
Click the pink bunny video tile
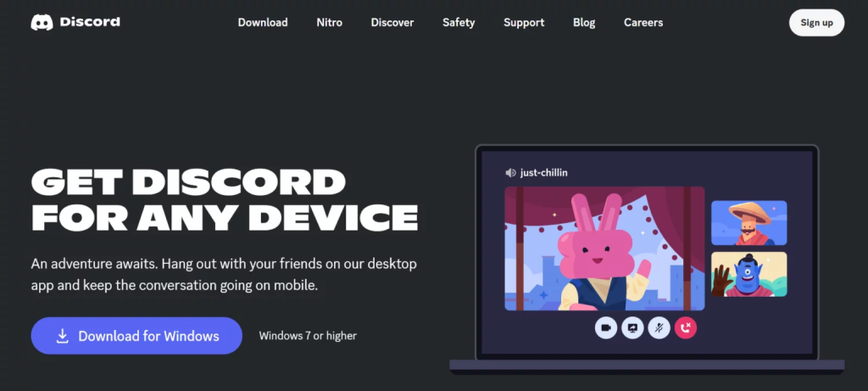tap(604, 249)
